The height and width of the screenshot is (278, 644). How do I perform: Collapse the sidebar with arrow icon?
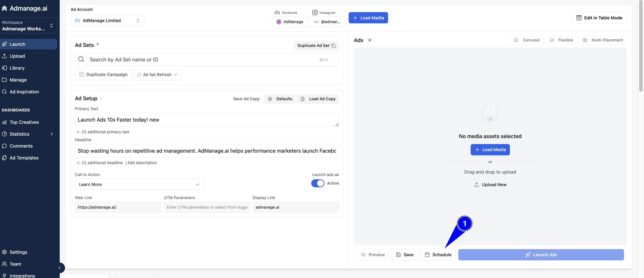60,268
